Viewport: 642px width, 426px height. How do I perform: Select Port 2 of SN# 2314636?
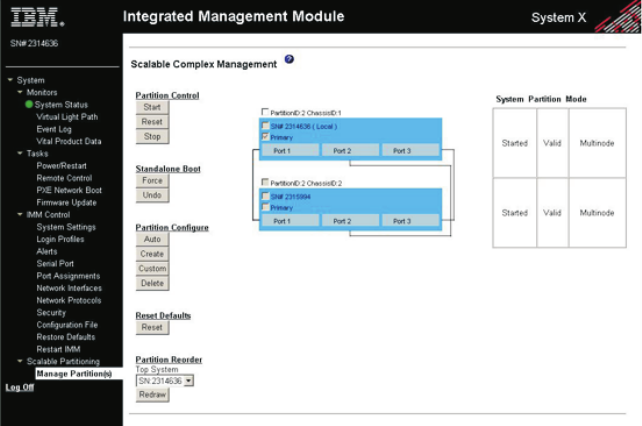click(x=350, y=151)
